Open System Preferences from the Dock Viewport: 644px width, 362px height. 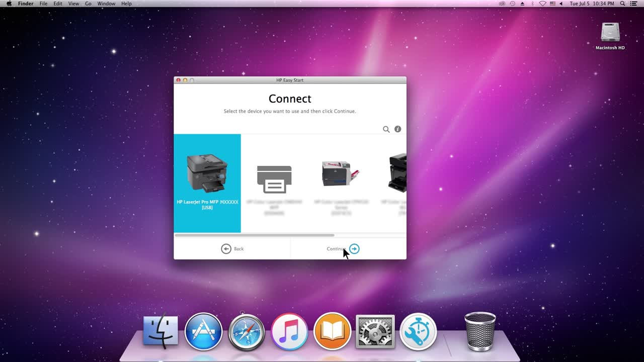(x=375, y=331)
